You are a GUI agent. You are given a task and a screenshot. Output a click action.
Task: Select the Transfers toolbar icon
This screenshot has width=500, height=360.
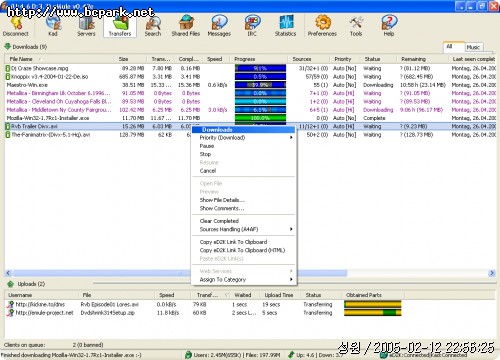point(120,26)
